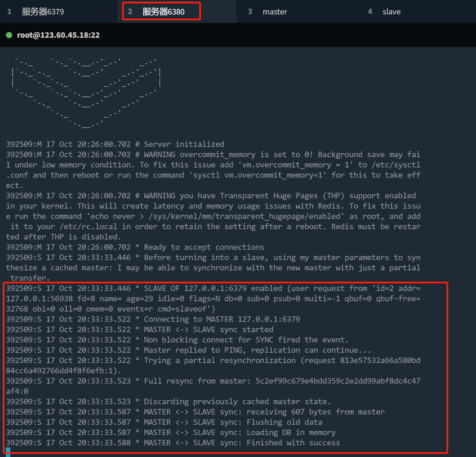Switch to the slave tab

click(391, 12)
